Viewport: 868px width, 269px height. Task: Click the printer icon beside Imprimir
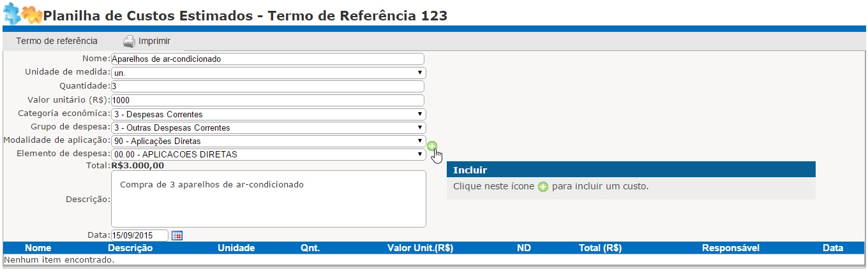[x=129, y=41]
